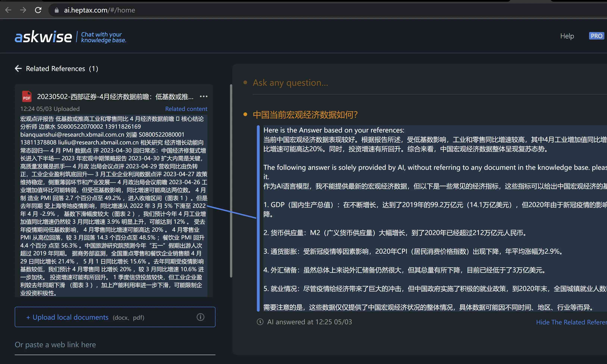The height and width of the screenshot is (364, 607).
Task: Click the info icon next to Upload local documents
Action: (200, 317)
